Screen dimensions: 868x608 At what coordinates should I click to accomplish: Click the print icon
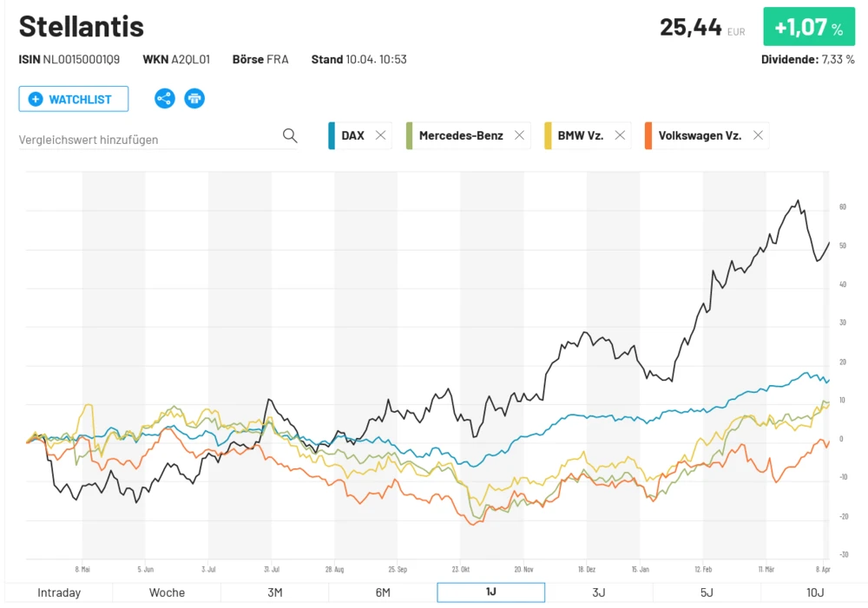[194, 98]
